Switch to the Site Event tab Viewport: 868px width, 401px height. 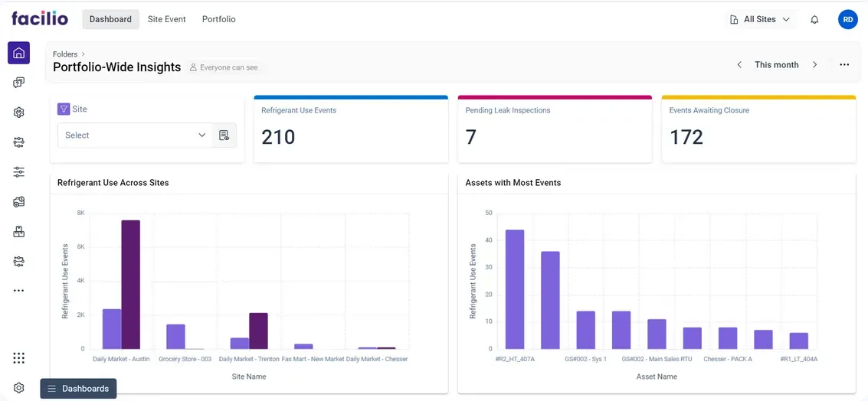click(x=166, y=19)
